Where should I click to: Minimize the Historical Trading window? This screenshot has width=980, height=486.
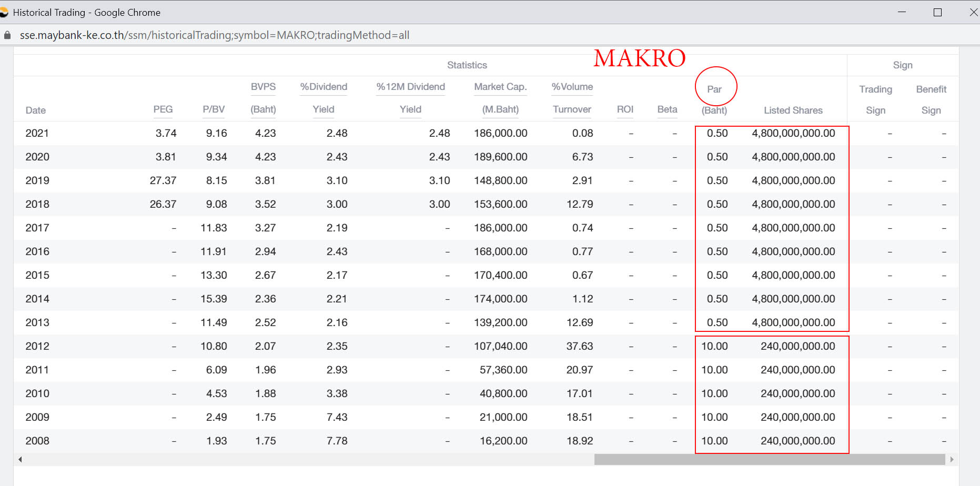pyautogui.click(x=902, y=12)
